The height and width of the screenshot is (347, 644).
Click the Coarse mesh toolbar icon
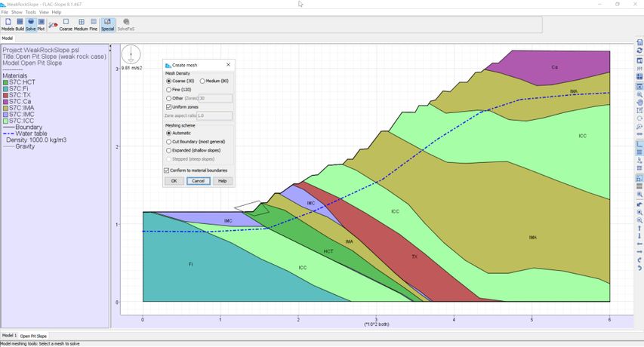click(66, 24)
